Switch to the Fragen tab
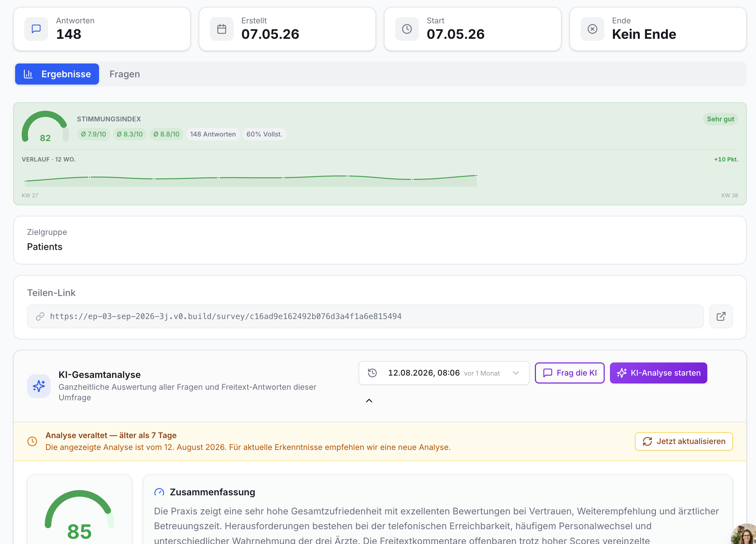This screenshot has height=544, width=756. (125, 74)
